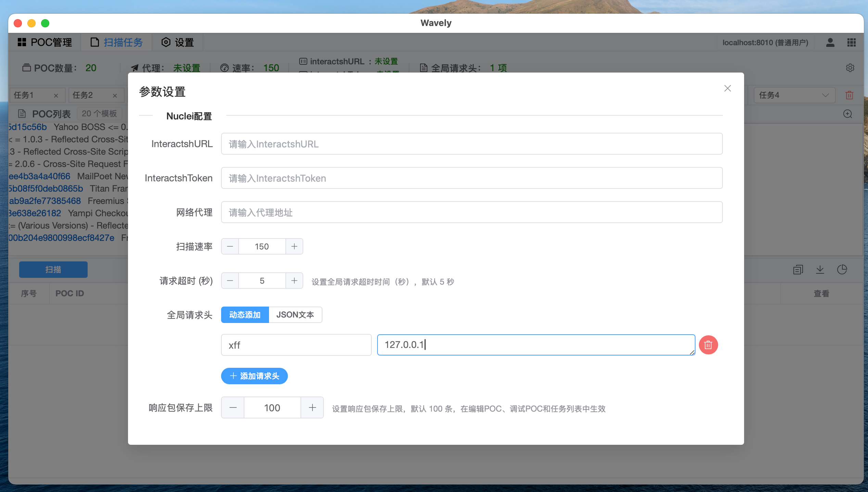Decrease 请求超时 with minus button
868x492 pixels.
pos(230,281)
